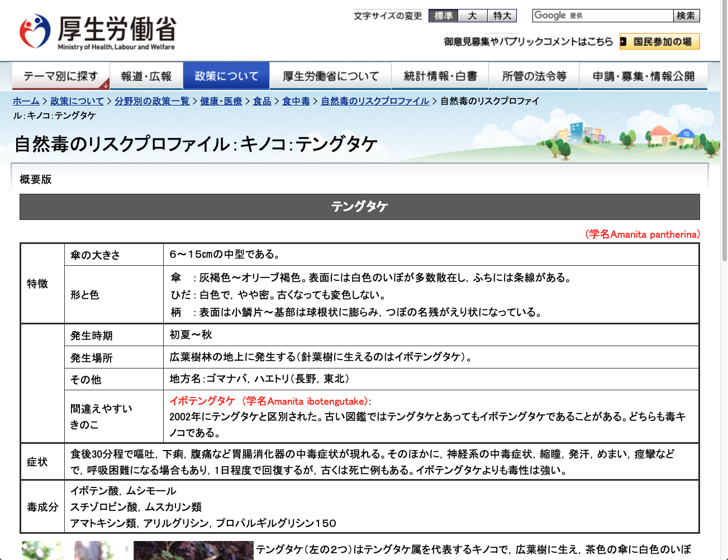Set text size to 特大
The height and width of the screenshot is (560, 728).
pos(502,16)
